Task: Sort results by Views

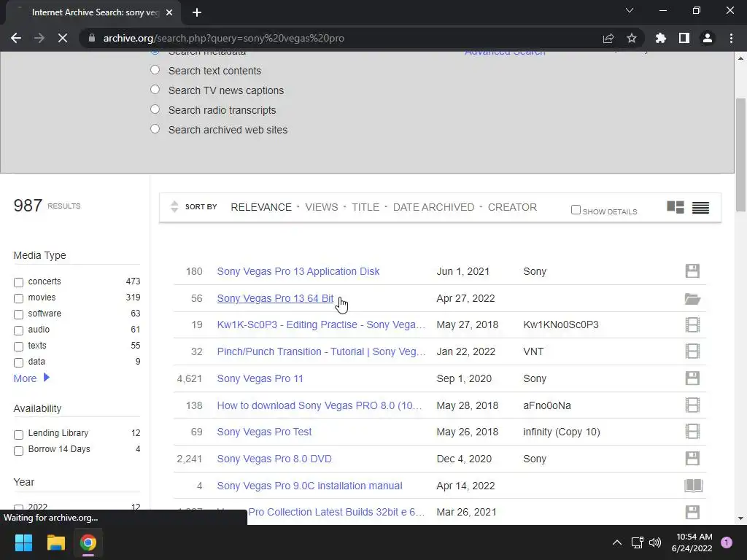Action: tap(322, 207)
